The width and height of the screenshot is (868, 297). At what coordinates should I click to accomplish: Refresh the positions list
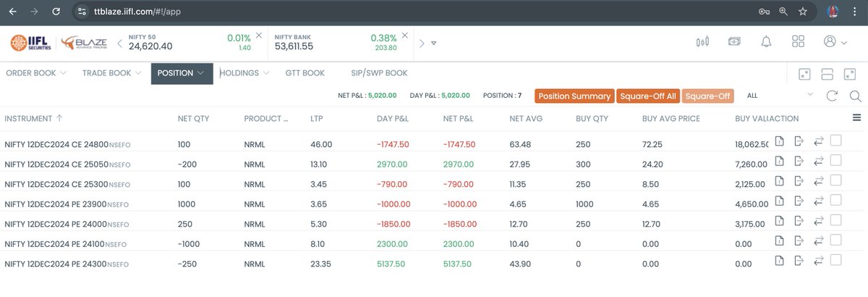point(832,96)
